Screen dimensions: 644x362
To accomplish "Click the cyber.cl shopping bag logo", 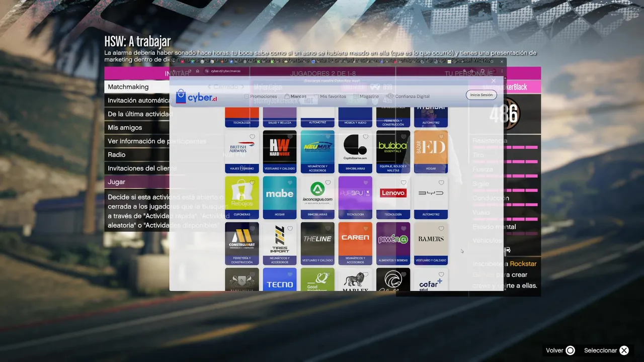I will pyautogui.click(x=196, y=97).
